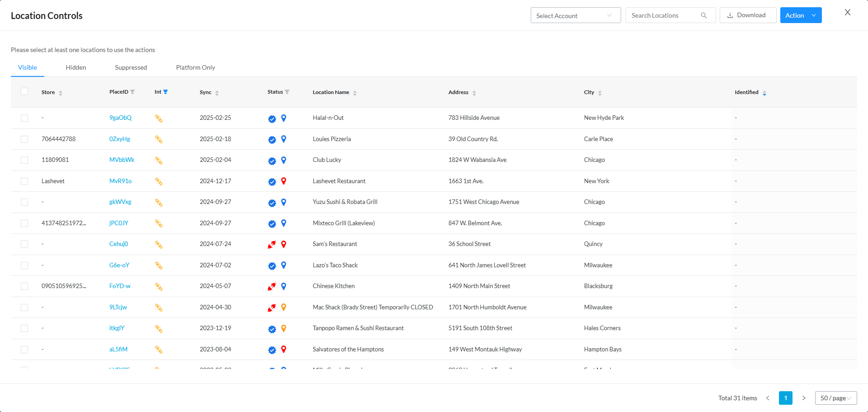
Task: Click the broken link icon in Club Lucky row
Action: 159,161
